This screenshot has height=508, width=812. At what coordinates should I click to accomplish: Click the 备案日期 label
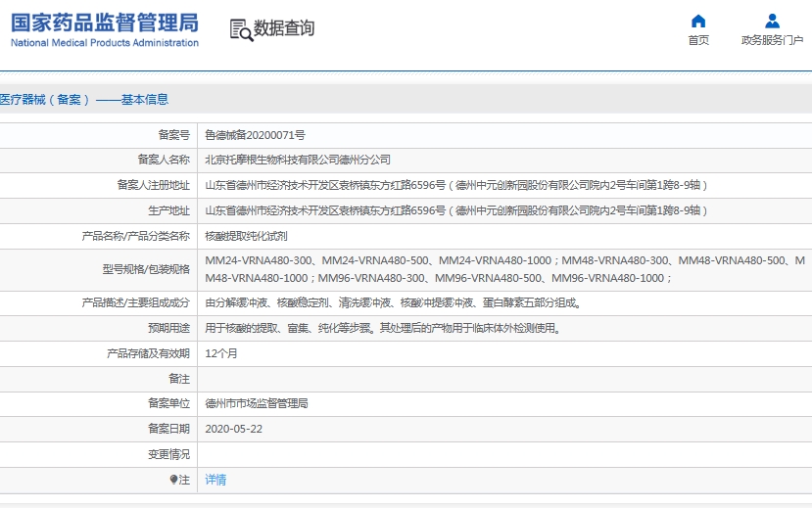(168, 429)
